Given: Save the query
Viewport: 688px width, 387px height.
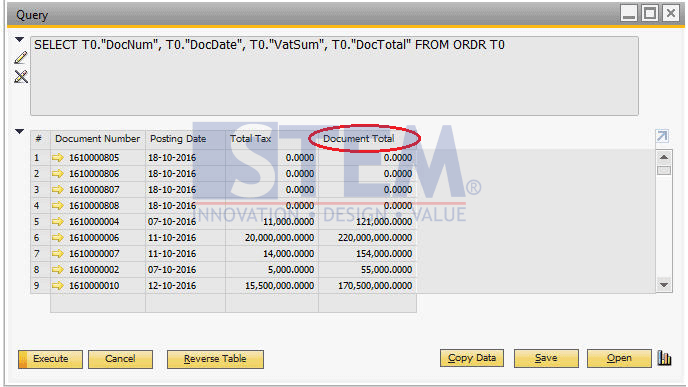Looking at the screenshot, I should (546, 358).
